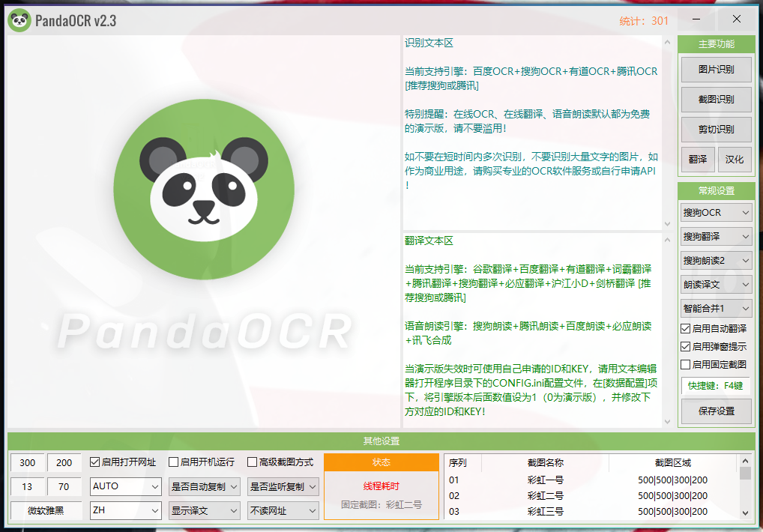Click the 统计: 301 counter
763x532 pixels.
tap(644, 21)
